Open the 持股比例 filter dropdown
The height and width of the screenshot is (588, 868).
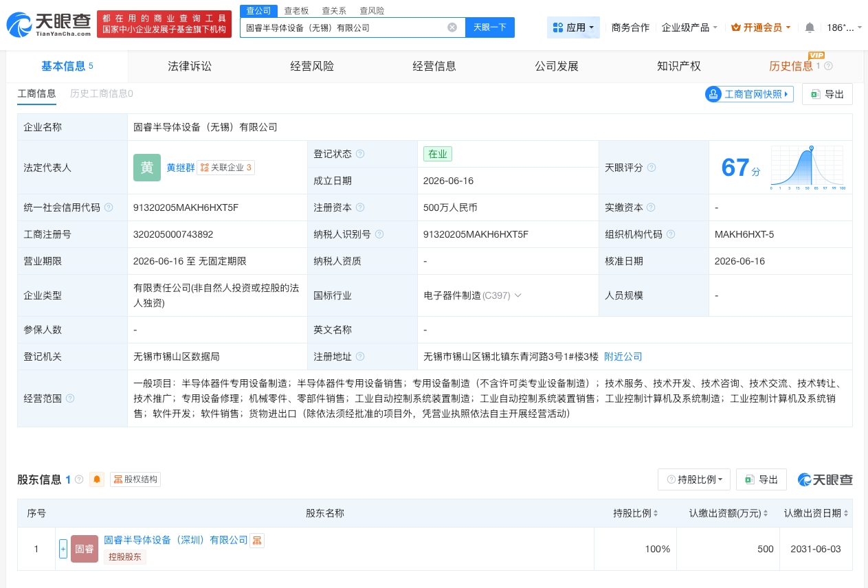pyautogui.click(x=694, y=479)
